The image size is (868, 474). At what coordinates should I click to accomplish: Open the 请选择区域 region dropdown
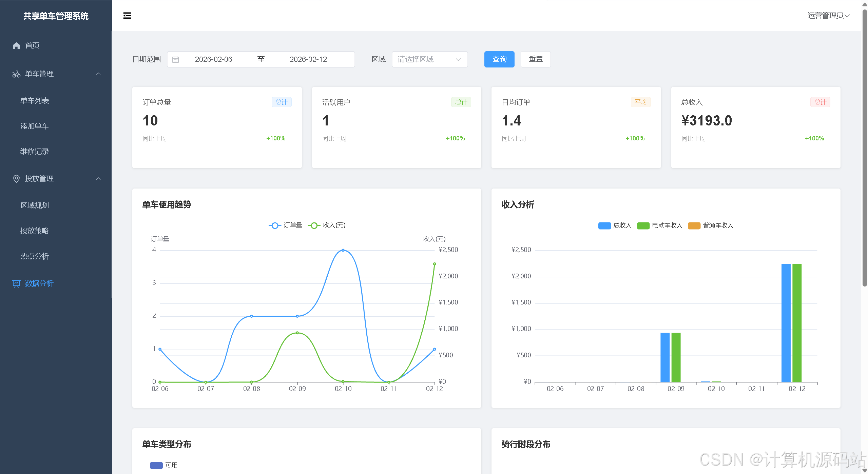pos(429,59)
